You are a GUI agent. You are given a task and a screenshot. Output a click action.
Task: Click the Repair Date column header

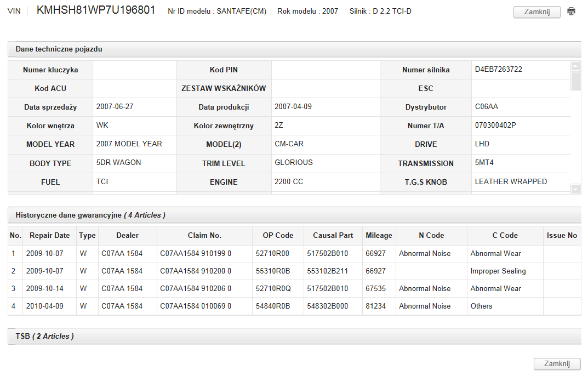[x=49, y=235]
